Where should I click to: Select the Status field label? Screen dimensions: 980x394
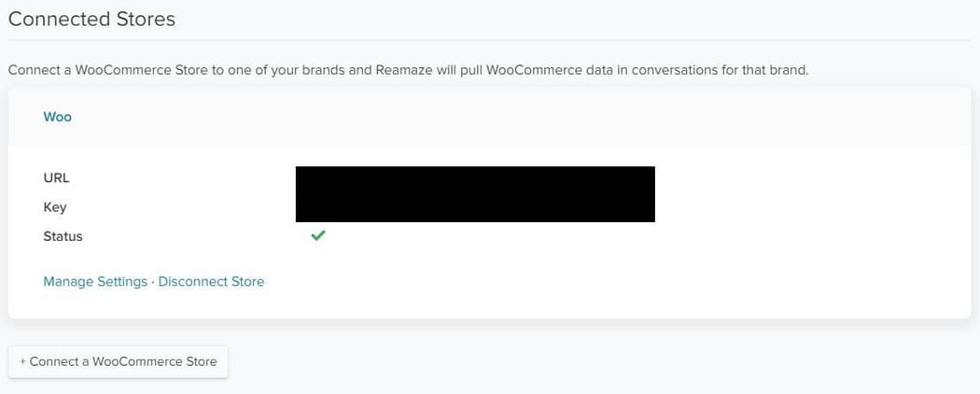63,236
